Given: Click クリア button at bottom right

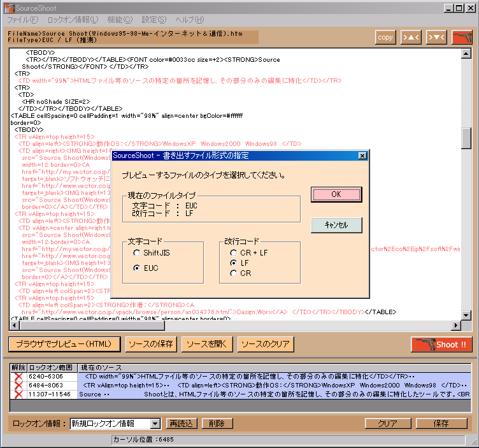Looking at the screenshot, I should tap(388, 424).
